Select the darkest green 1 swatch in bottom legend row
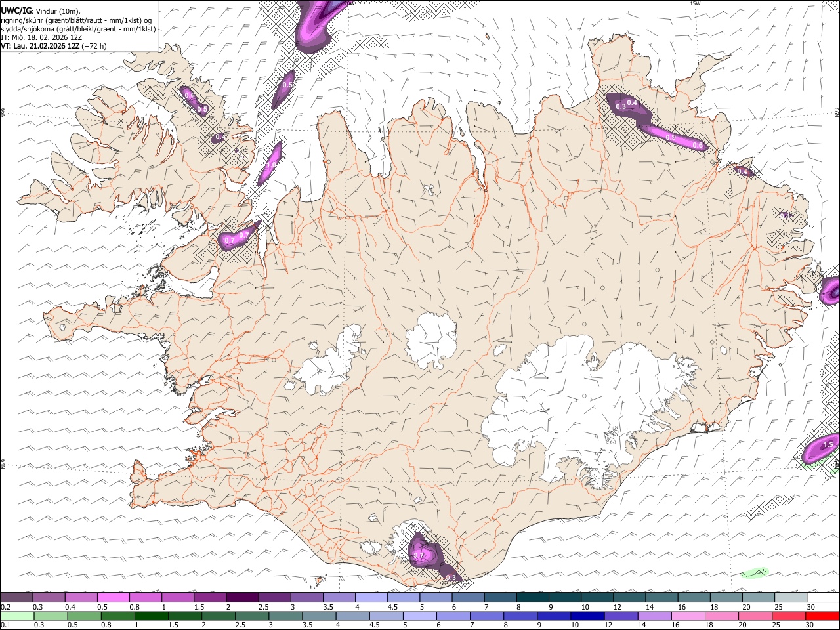840x630 pixels. [151, 616]
